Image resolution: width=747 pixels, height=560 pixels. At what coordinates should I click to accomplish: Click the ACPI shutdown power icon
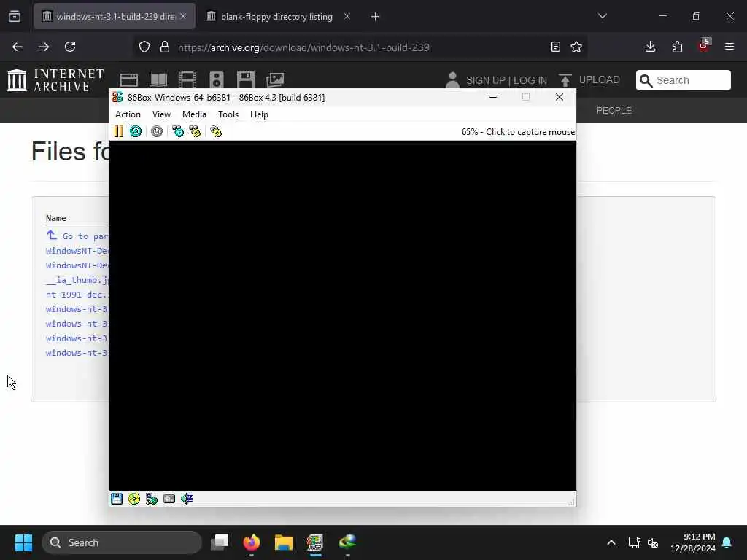pyautogui.click(x=157, y=131)
